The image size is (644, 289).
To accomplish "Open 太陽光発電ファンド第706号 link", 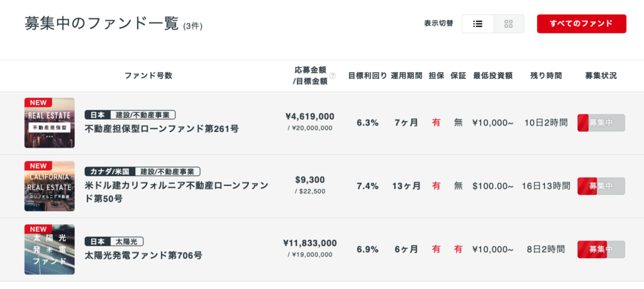I will click(x=143, y=255).
